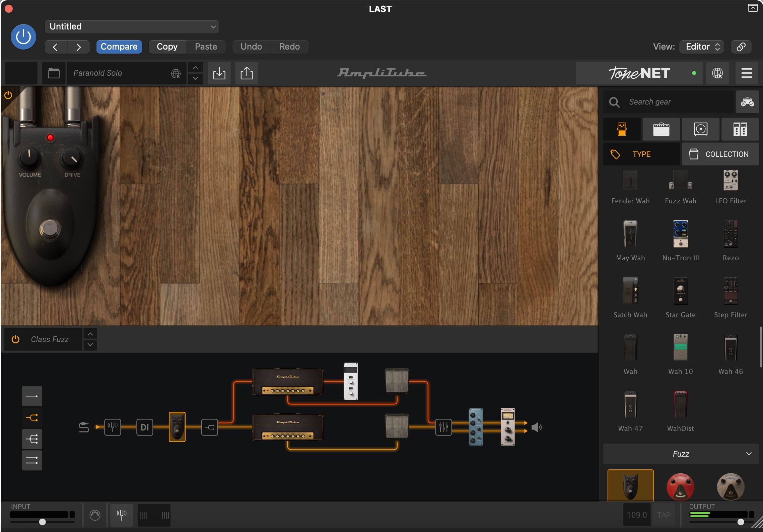Toggle the Compare button
This screenshot has height=532, width=763.
pyautogui.click(x=119, y=47)
